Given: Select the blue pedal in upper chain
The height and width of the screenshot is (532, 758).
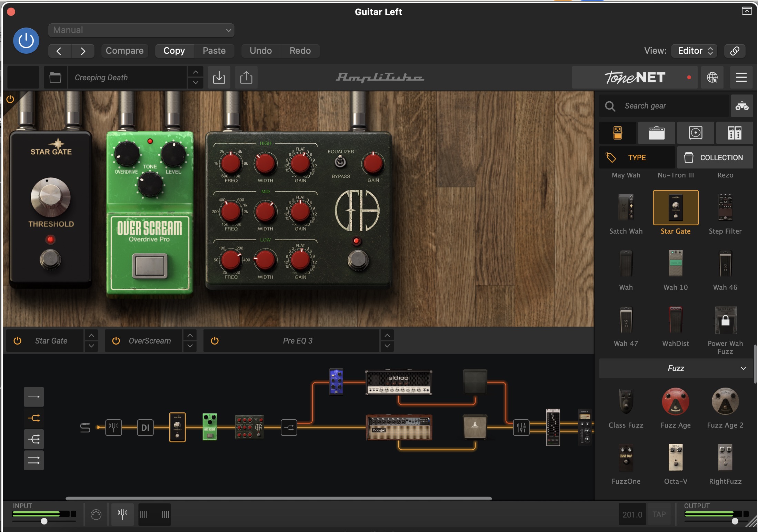Looking at the screenshot, I should point(336,381).
